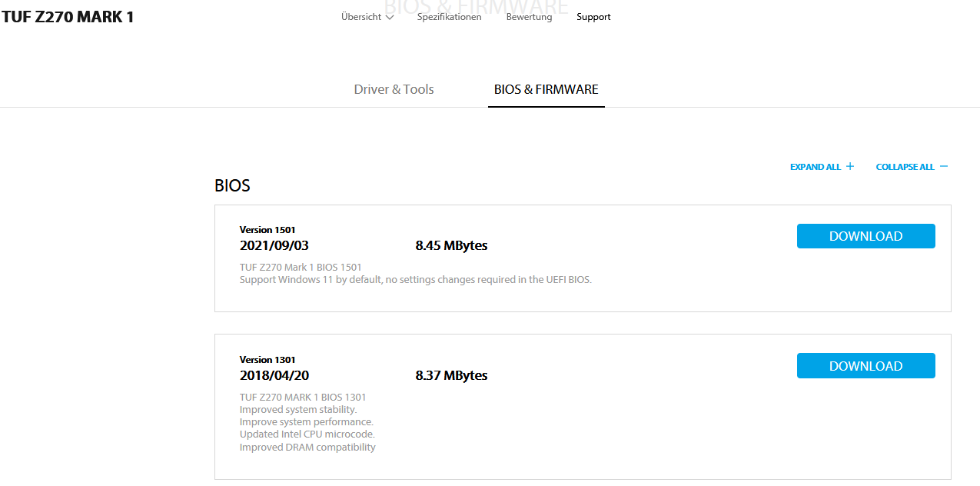The image size is (980, 486).
Task: Select the BIOS & FIRMWARE tab
Action: coord(546,89)
